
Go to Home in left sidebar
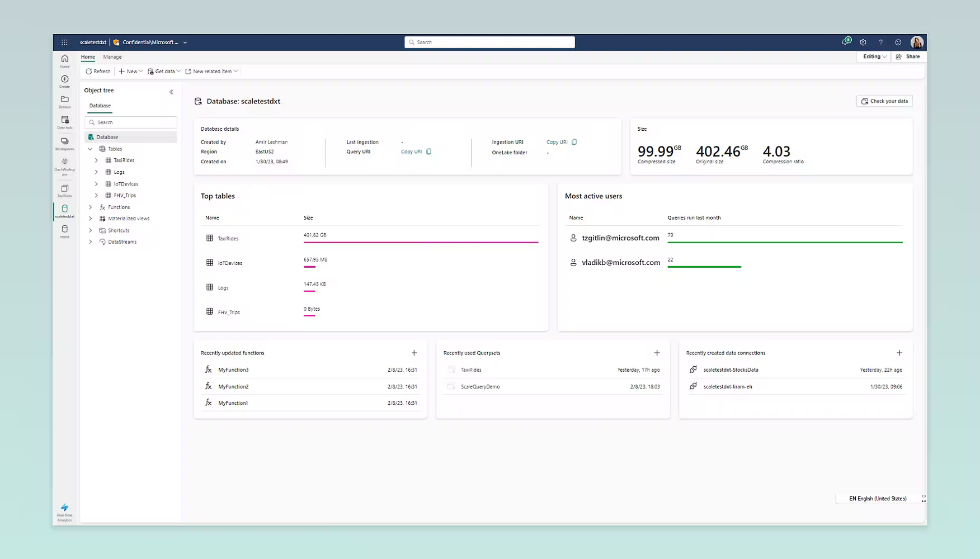click(x=65, y=61)
